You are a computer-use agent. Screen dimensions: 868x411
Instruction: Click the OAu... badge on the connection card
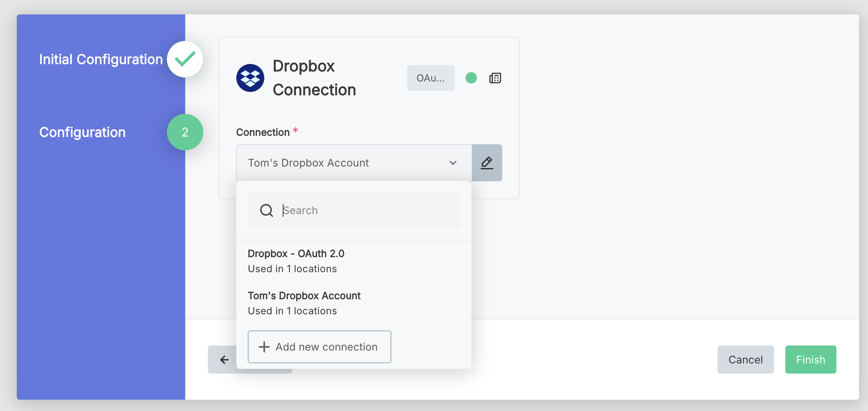point(430,78)
